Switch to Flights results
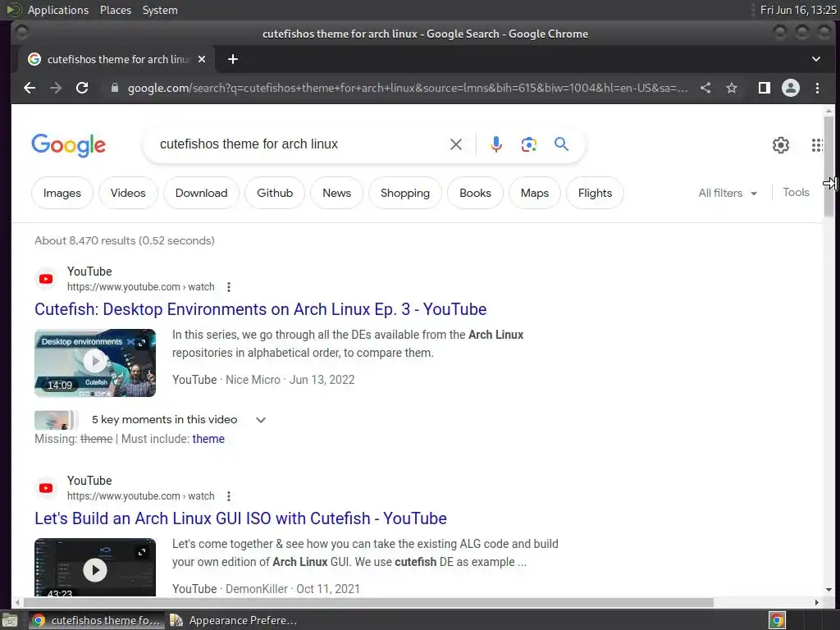Image resolution: width=840 pixels, height=630 pixels. pos(596,193)
